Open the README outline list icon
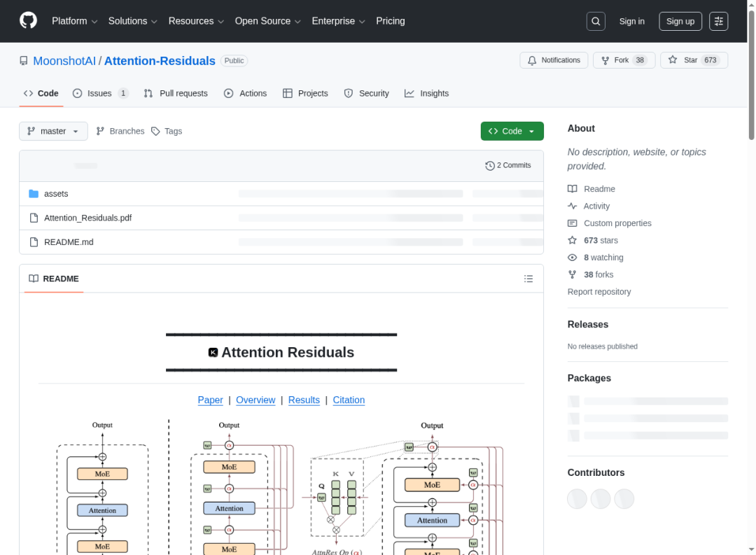Viewport: 756px width, 555px height. click(528, 278)
